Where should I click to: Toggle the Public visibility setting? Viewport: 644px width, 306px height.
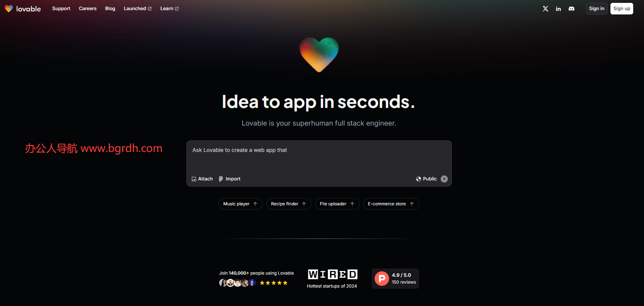(427, 179)
